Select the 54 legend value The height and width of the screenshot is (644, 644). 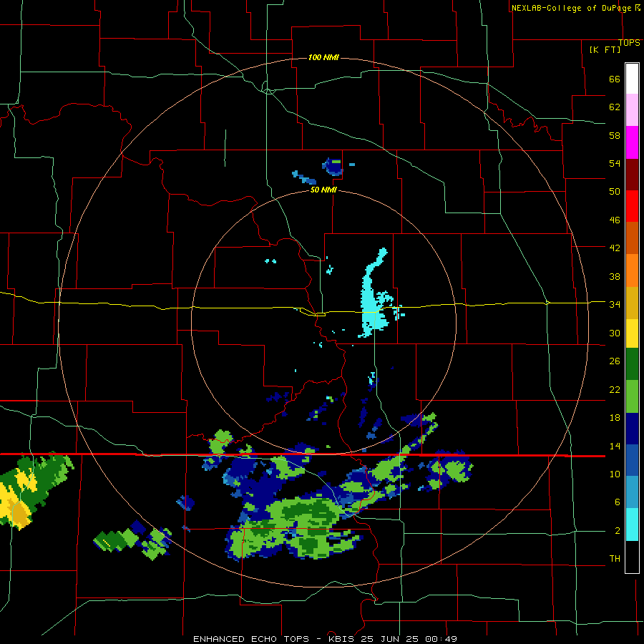615,163
